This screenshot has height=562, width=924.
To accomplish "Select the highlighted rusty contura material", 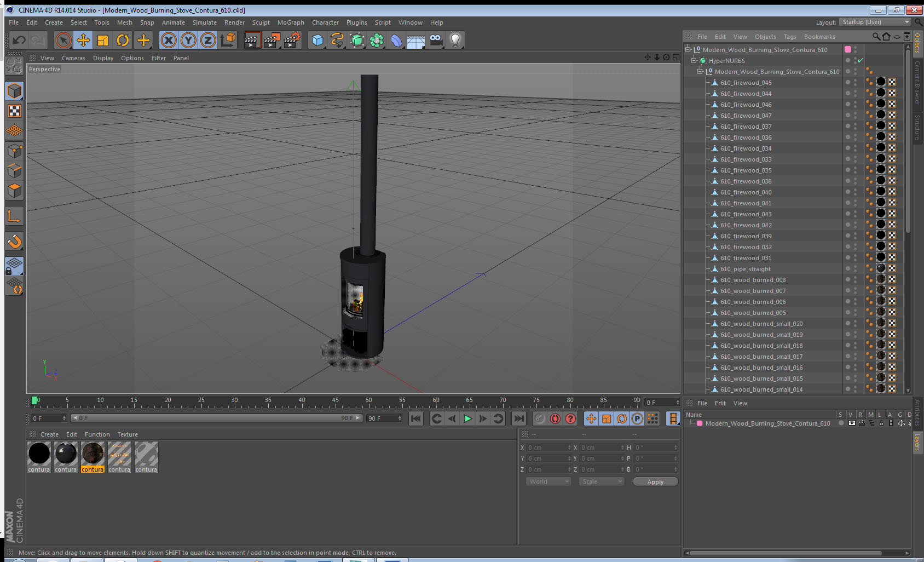I will (x=93, y=454).
